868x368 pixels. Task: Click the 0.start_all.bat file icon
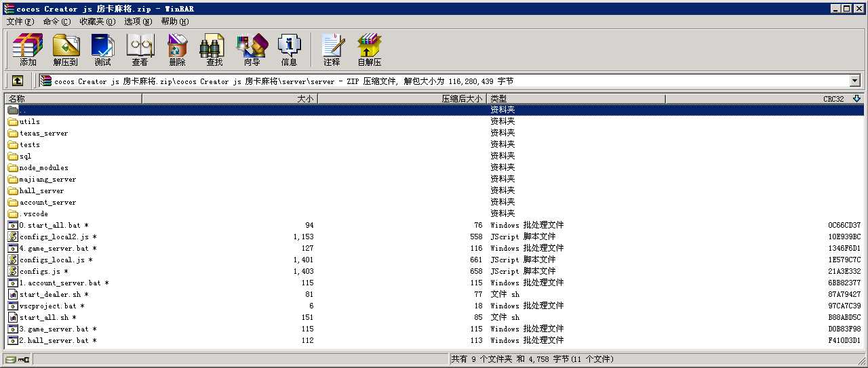[13, 225]
